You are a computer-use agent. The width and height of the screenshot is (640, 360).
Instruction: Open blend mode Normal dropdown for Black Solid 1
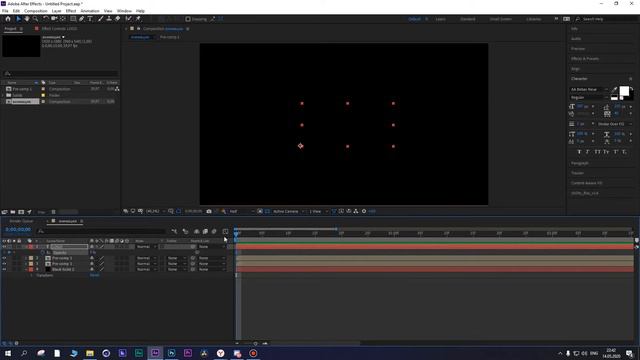[x=146, y=269]
